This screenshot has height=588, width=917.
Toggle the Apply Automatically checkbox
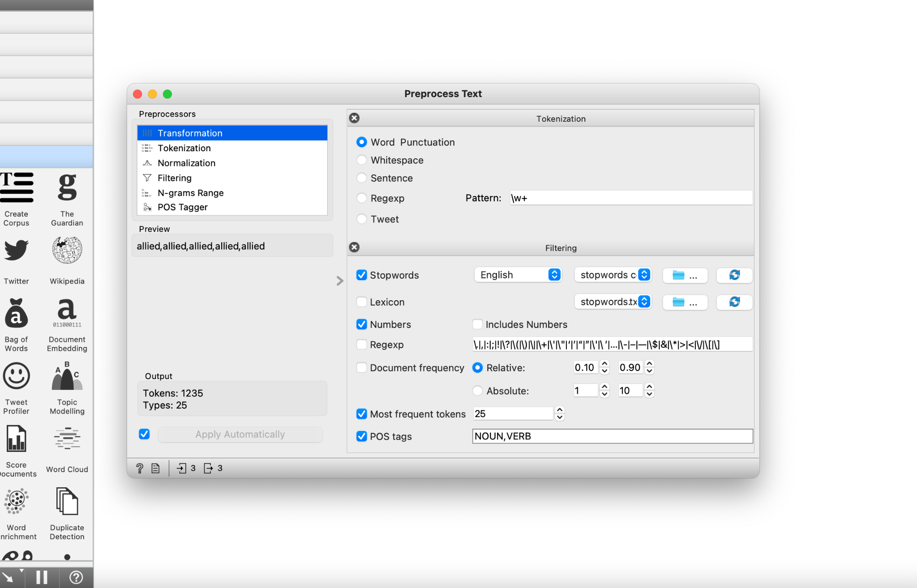[144, 434]
